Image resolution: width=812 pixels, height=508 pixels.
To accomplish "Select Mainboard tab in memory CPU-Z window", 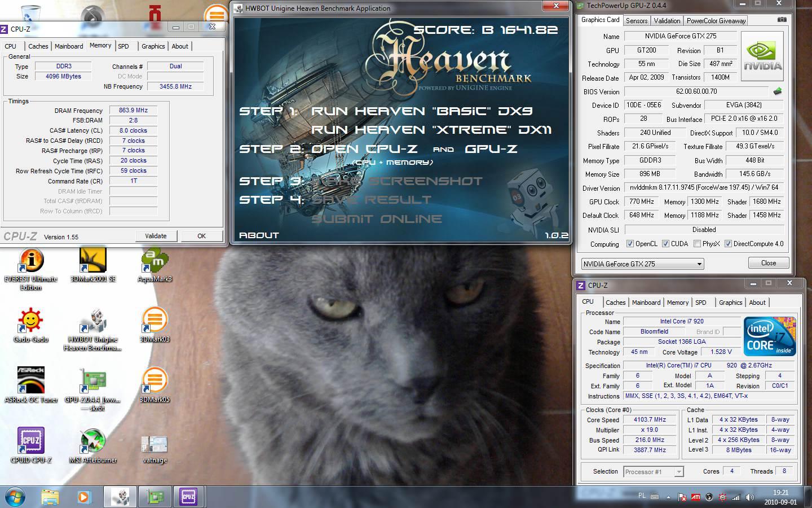I will click(x=69, y=46).
